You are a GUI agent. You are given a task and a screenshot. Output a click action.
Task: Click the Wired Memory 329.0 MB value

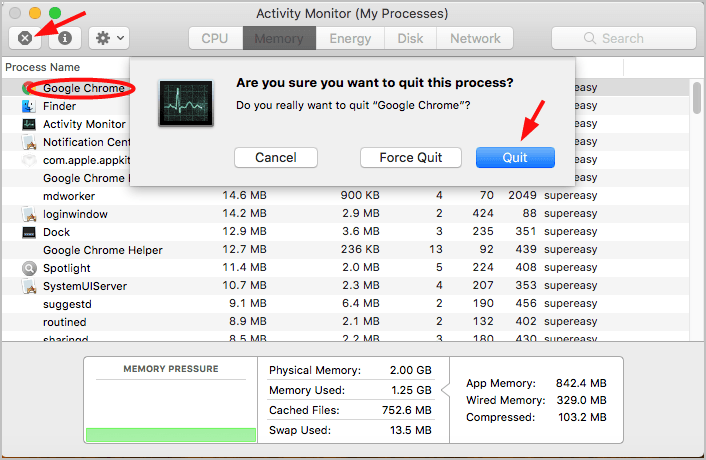coord(582,400)
